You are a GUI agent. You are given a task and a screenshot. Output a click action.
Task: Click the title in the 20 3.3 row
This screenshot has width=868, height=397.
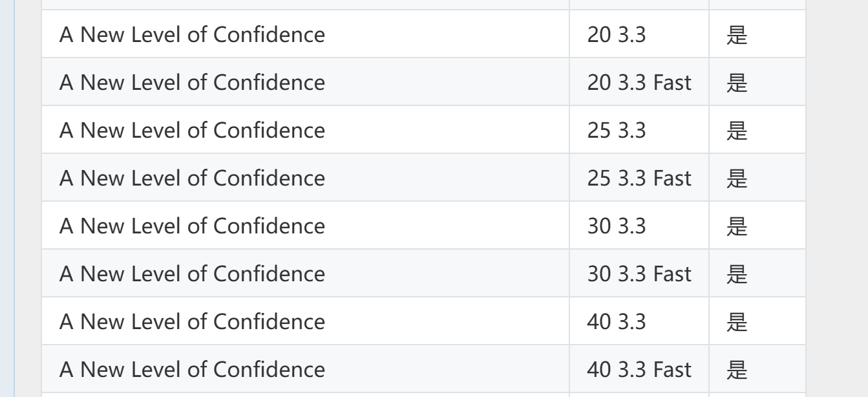[192, 34]
